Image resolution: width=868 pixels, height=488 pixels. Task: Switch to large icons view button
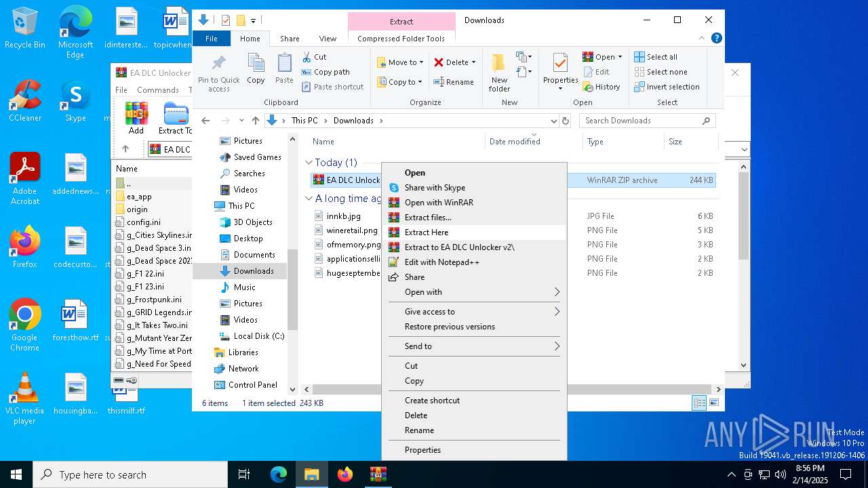tap(713, 403)
